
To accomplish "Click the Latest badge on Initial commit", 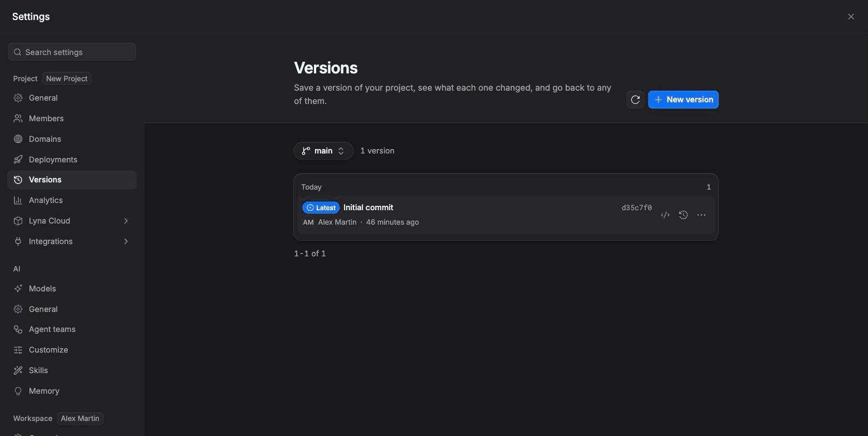I will [x=321, y=207].
